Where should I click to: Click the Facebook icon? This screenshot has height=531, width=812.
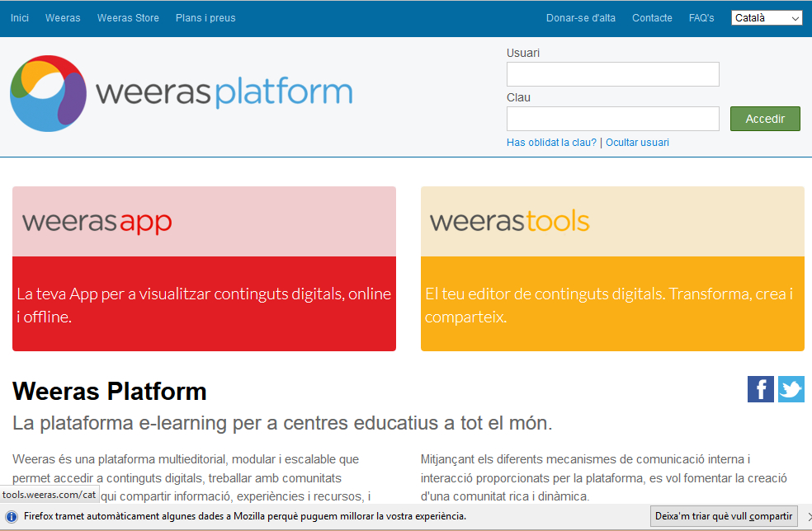coord(760,389)
